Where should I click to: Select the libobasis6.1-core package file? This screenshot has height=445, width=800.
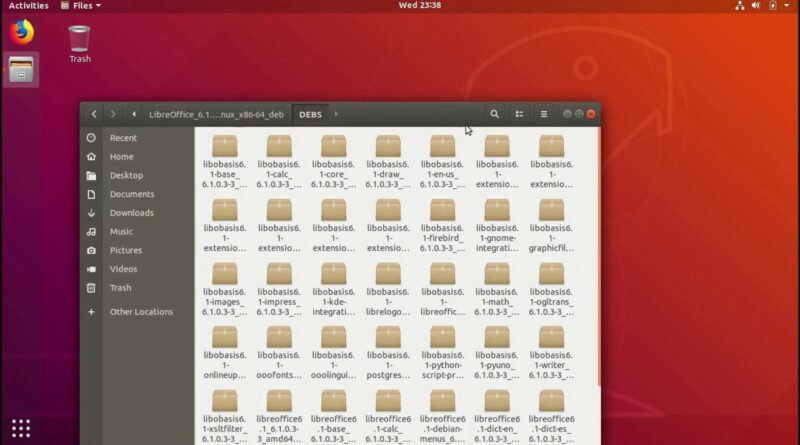334,161
